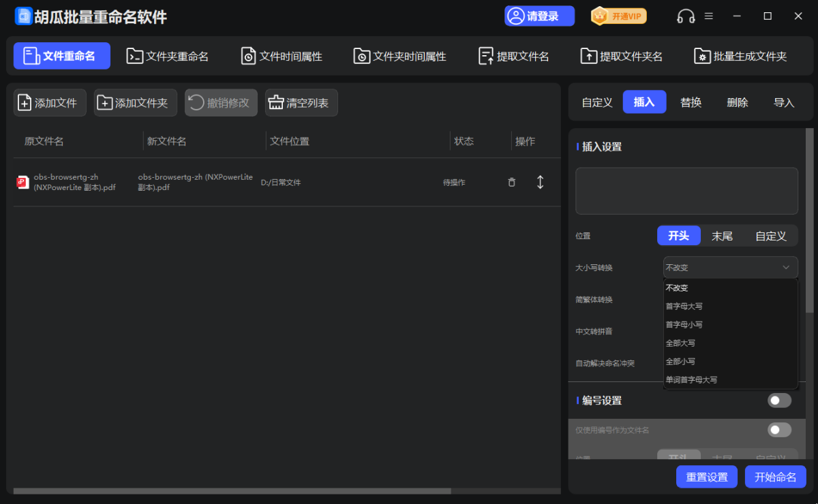
Task: Open 文件夹重命名 tool
Action: (168, 57)
